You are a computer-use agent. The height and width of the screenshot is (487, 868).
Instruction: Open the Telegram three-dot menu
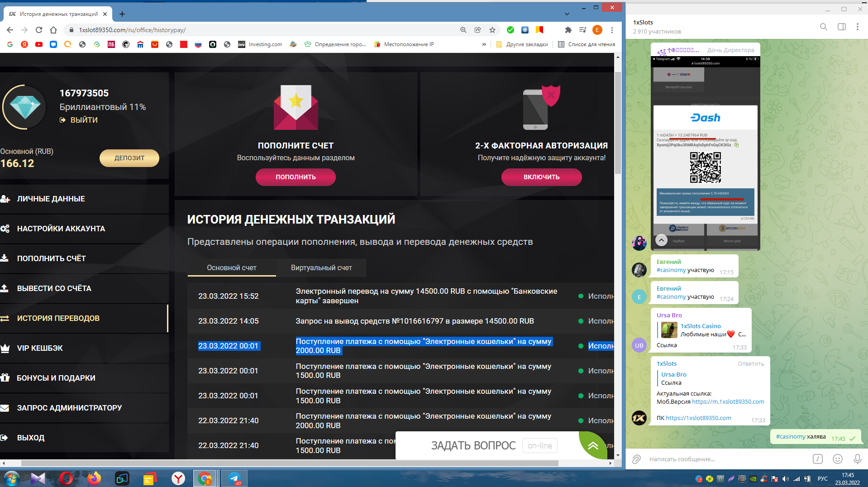click(858, 27)
